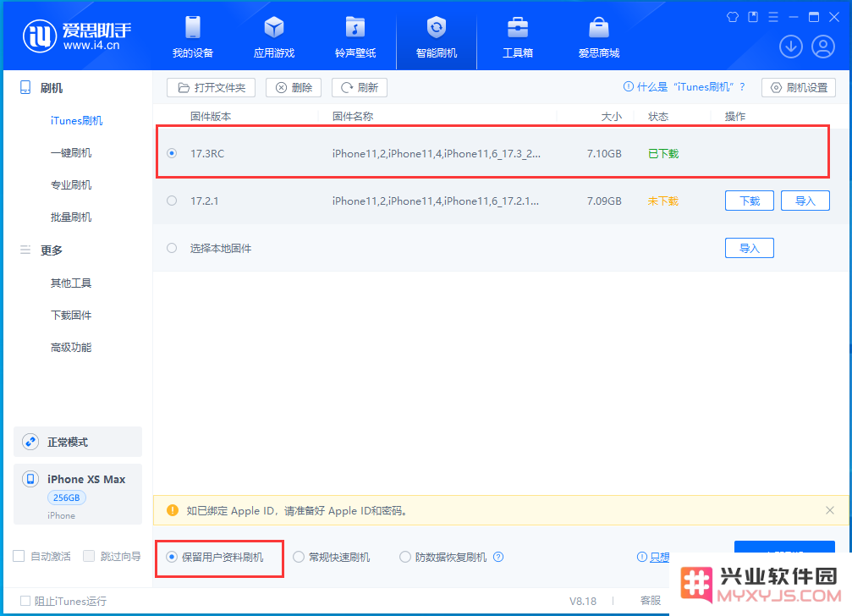Click the 未下载 status text

click(663, 201)
